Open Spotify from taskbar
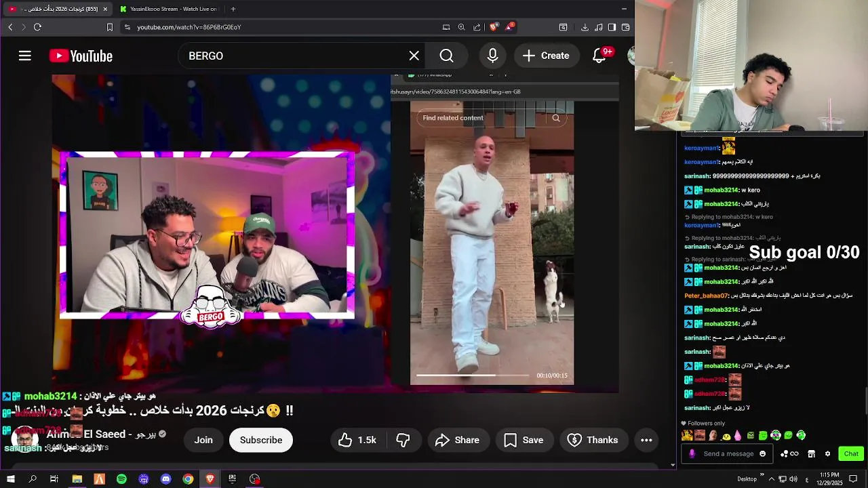Image resolution: width=868 pixels, height=488 pixels. (121, 479)
